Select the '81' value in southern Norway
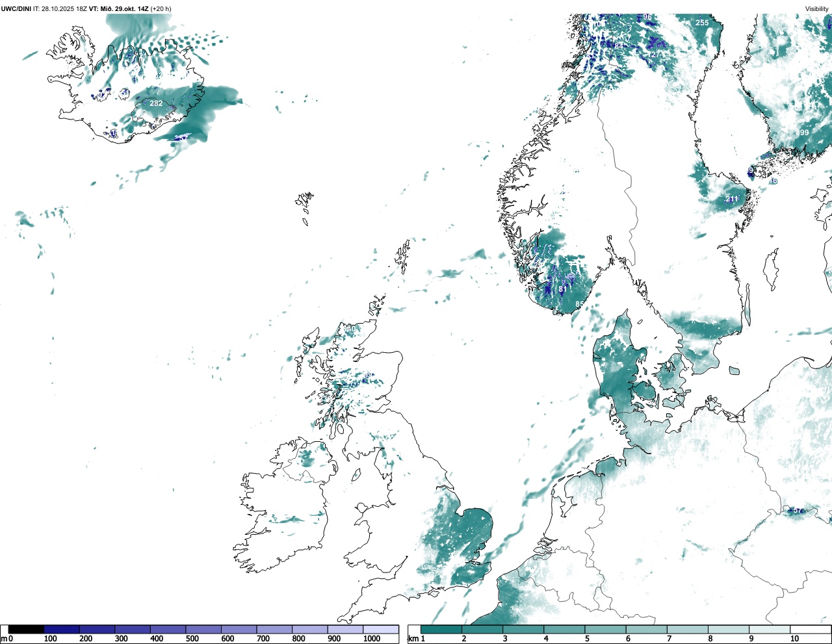 563,289
